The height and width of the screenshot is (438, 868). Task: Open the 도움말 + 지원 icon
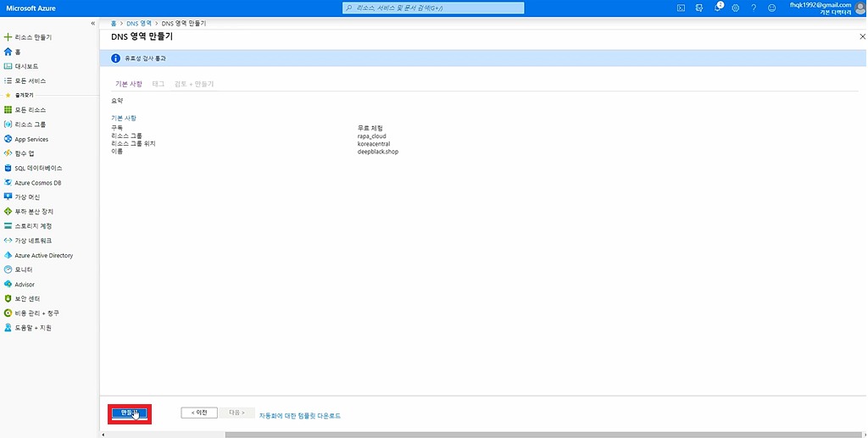[8, 327]
